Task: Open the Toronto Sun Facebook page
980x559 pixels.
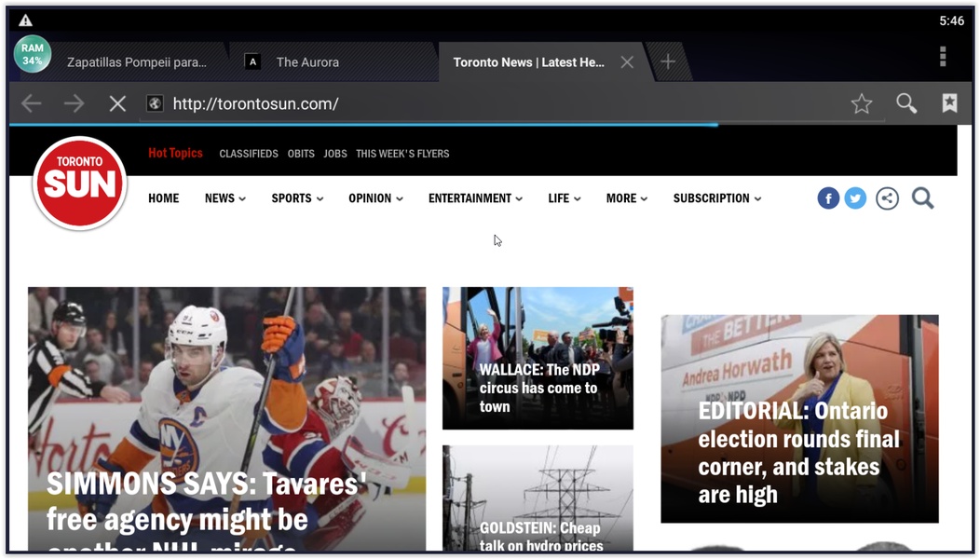Action: point(828,198)
